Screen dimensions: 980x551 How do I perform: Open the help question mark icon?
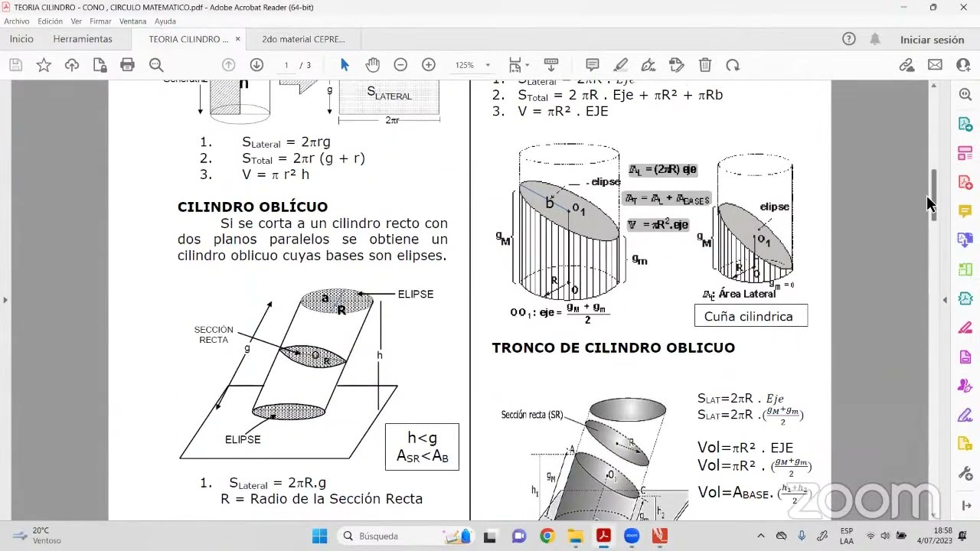coord(848,39)
